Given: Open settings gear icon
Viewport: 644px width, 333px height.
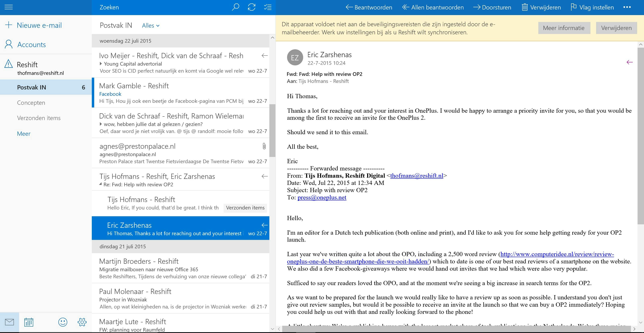Looking at the screenshot, I should click(82, 322).
